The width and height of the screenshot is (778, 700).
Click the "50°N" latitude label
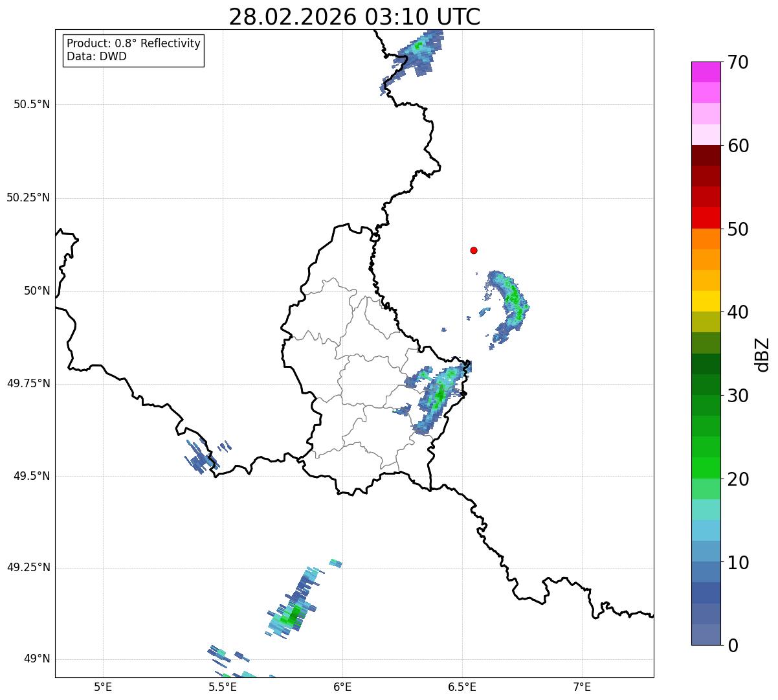click(37, 291)
